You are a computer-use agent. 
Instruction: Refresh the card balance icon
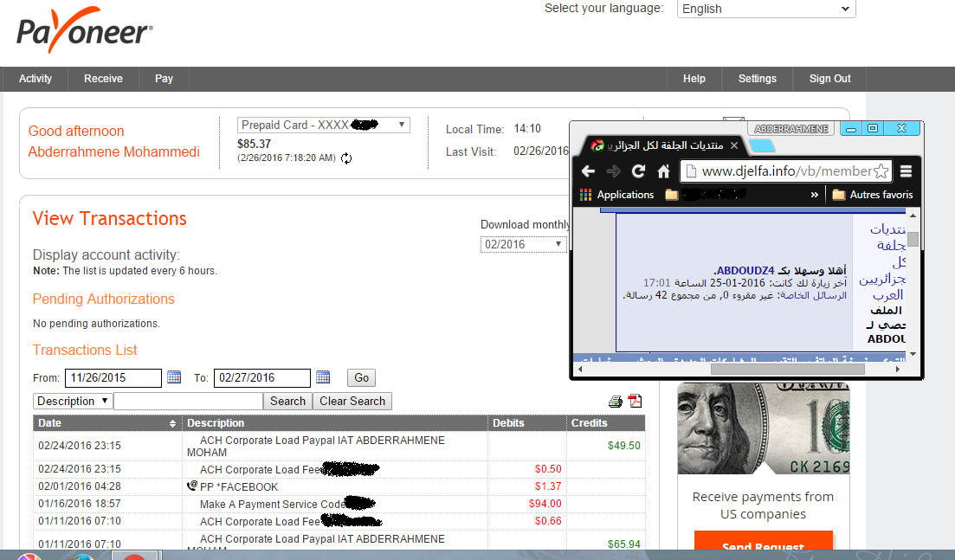(346, 158)
